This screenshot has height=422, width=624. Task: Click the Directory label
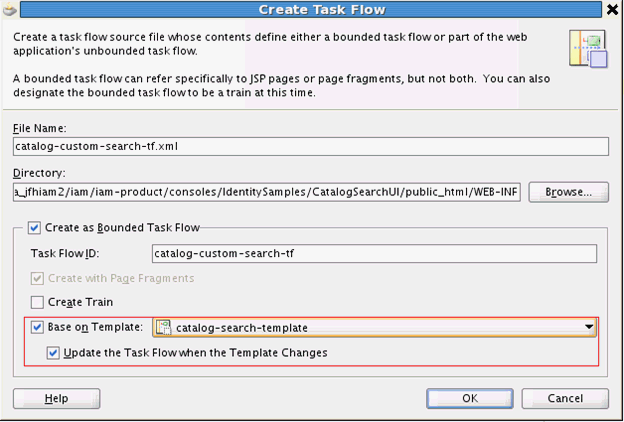pyautogui.click(x=39, y=173)
